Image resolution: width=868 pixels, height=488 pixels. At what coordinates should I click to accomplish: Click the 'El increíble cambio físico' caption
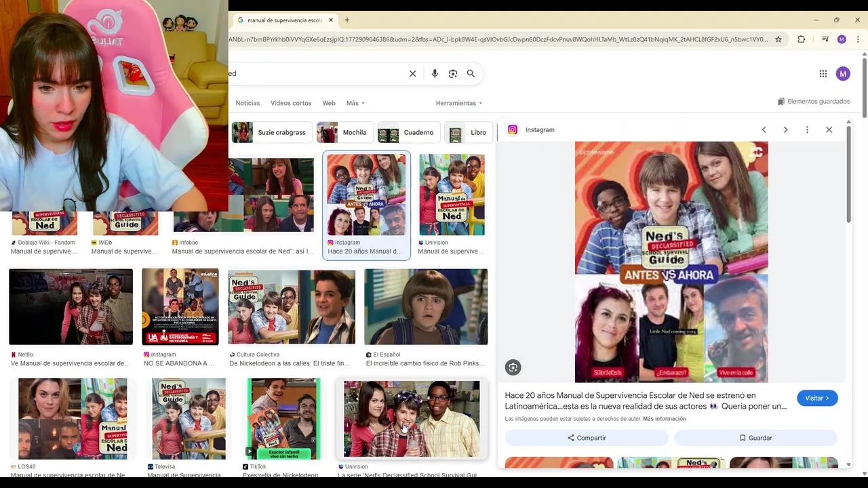[426, 363]
